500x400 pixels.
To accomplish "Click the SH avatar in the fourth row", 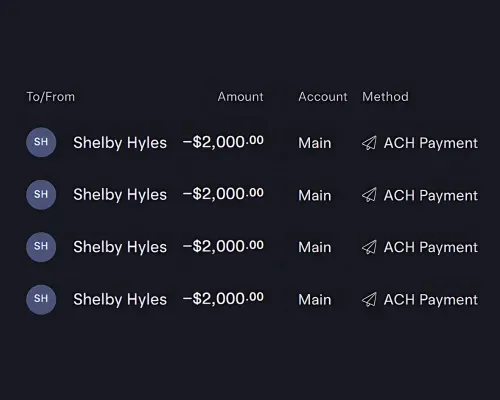I will (x=41, y=299).
